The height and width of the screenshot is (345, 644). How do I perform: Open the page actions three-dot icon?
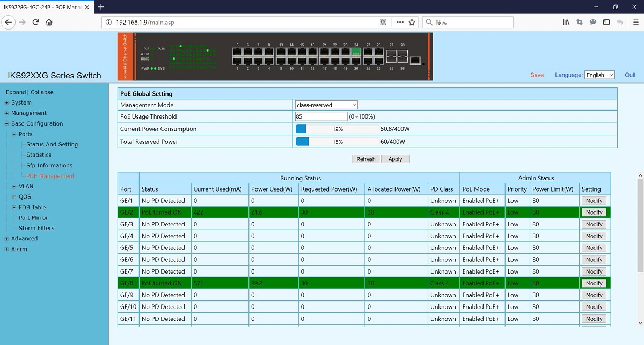point(400,22)
